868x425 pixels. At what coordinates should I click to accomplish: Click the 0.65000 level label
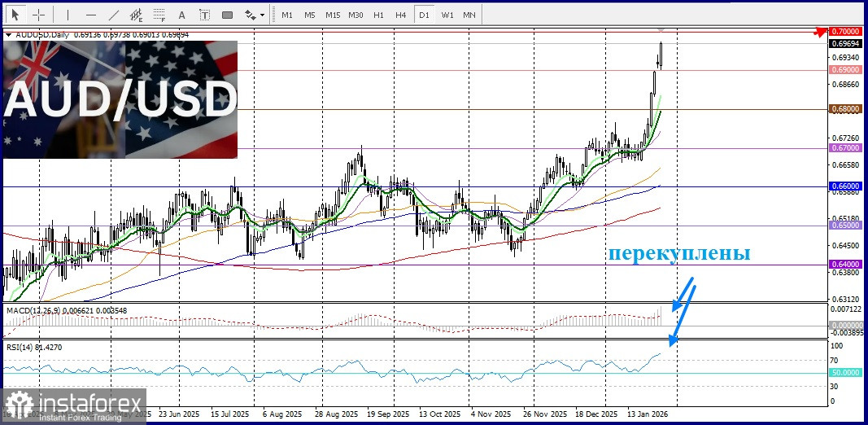844,226
